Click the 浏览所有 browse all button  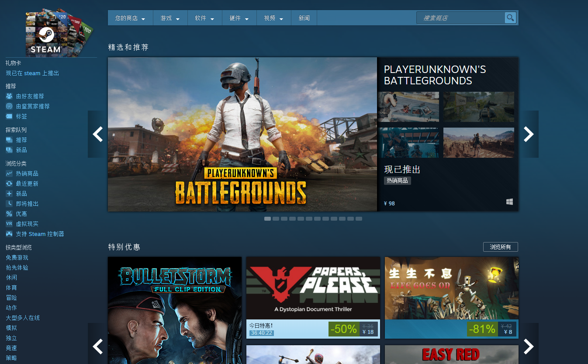(x=500, y=246)
